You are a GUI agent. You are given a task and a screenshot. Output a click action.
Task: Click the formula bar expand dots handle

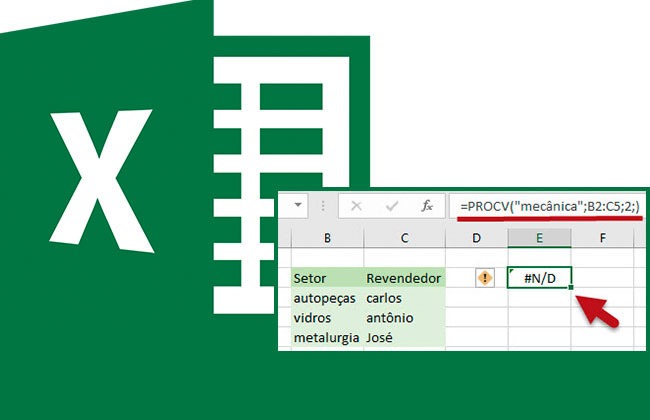pos(323,206)
